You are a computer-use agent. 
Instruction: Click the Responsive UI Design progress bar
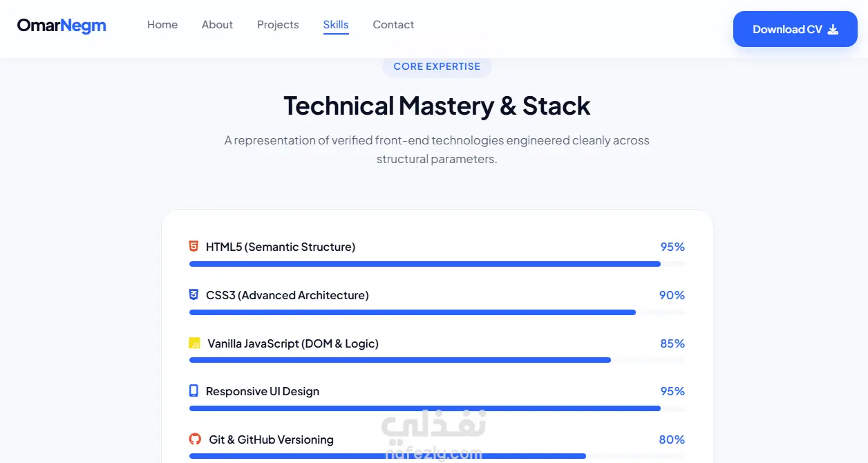437,408
